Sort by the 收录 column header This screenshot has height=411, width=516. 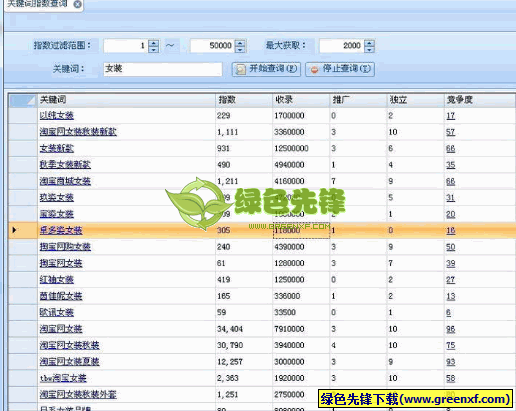point(301,100)
